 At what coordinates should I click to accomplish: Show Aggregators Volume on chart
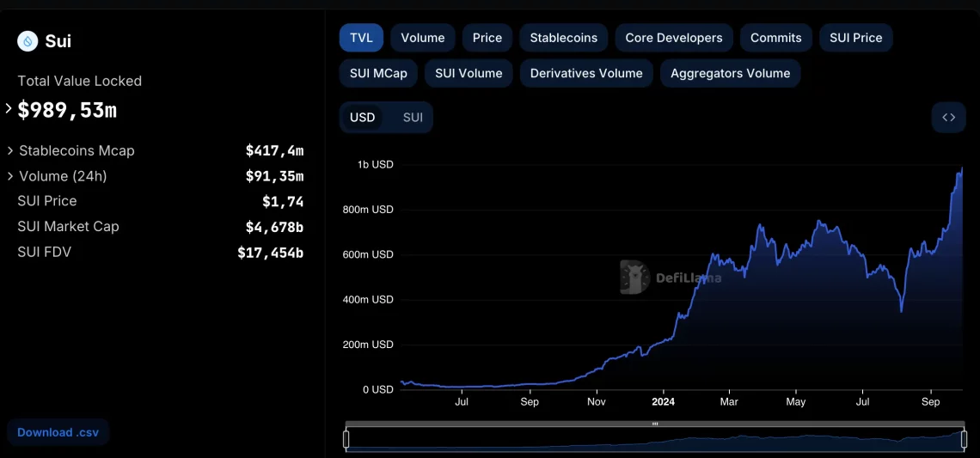point(730,73)
